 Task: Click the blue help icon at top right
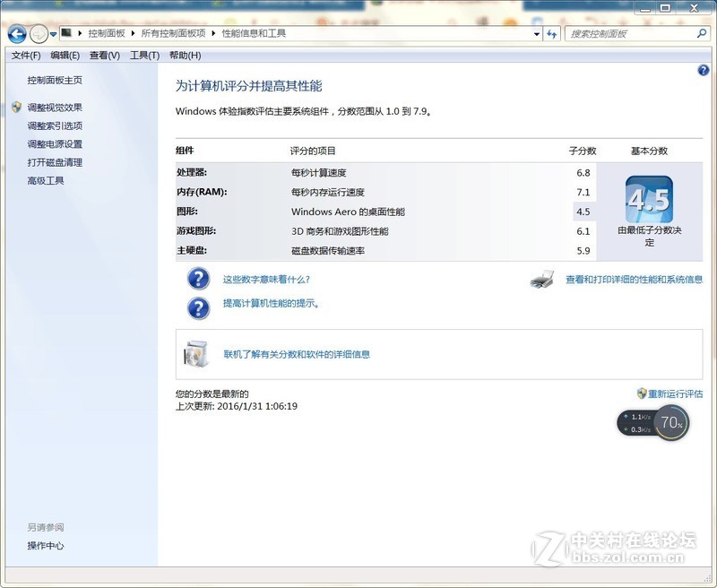tap(704, 70)
